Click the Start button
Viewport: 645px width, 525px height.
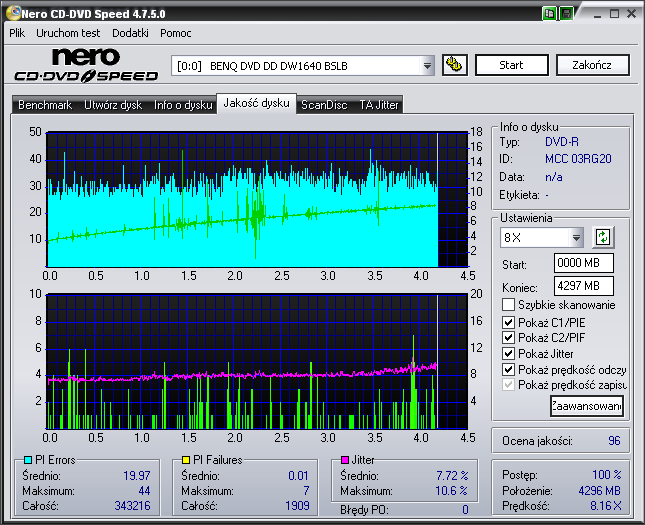pyautogui.click(x=512, y=65)
